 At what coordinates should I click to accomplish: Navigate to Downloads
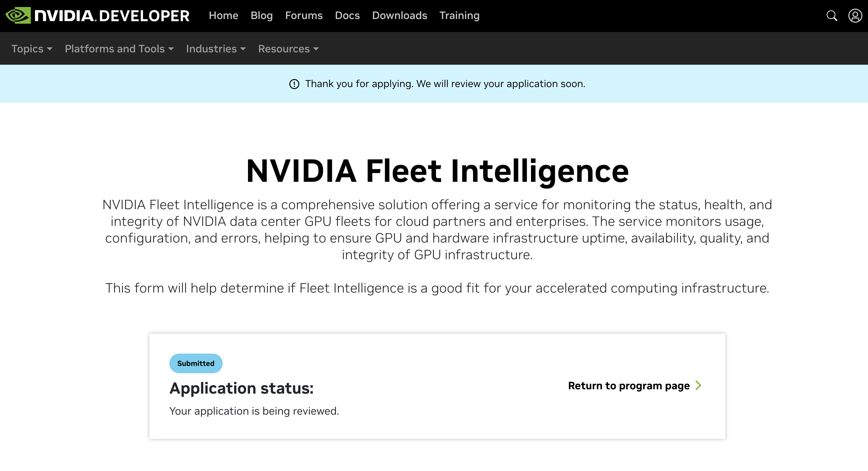click(x=399, y=15)
